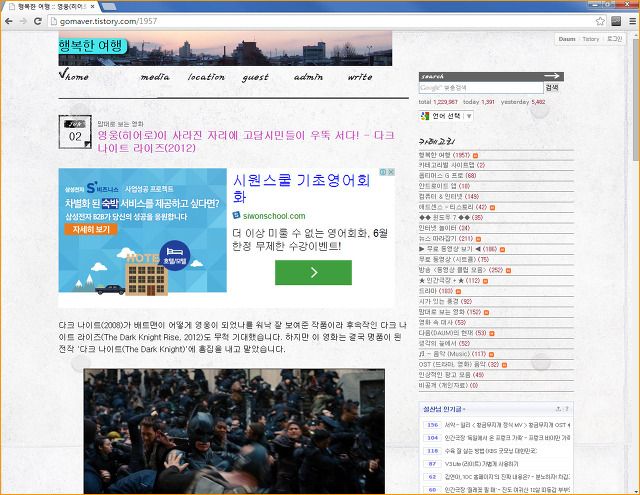Open the 언어 선택 language dropdown
640x495 pixels.
click(x=446, y=116)
